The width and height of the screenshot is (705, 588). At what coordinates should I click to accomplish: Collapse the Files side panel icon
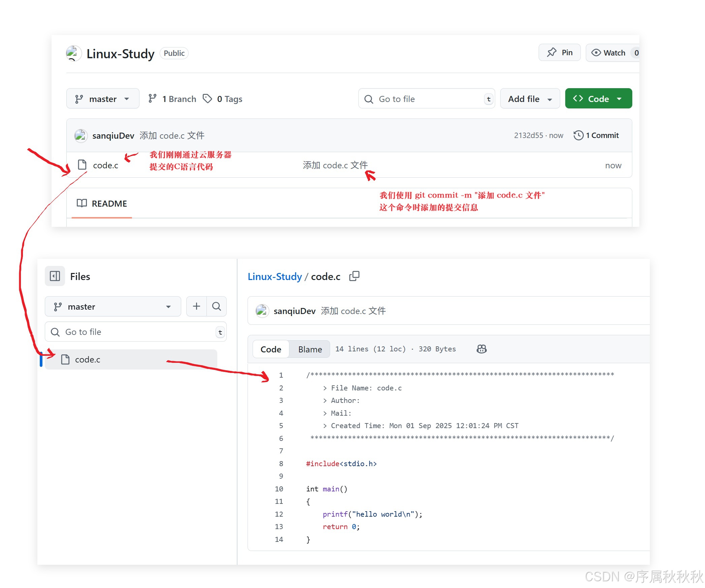55,276
